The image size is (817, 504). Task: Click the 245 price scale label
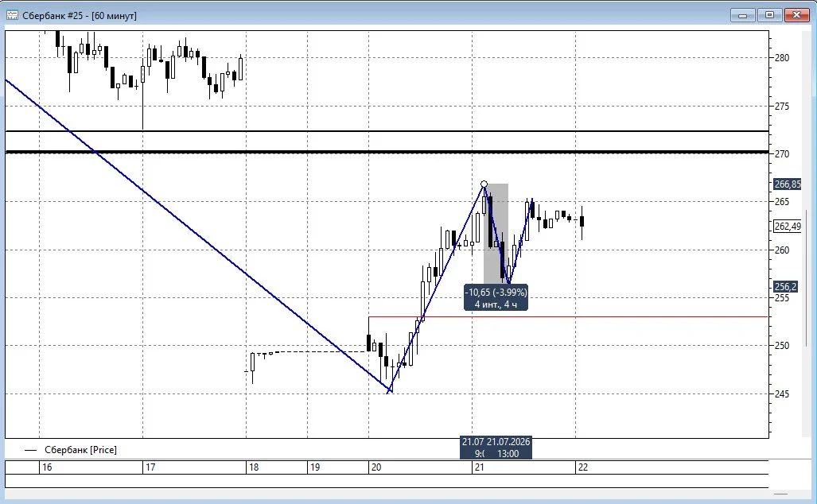(782, 394)
